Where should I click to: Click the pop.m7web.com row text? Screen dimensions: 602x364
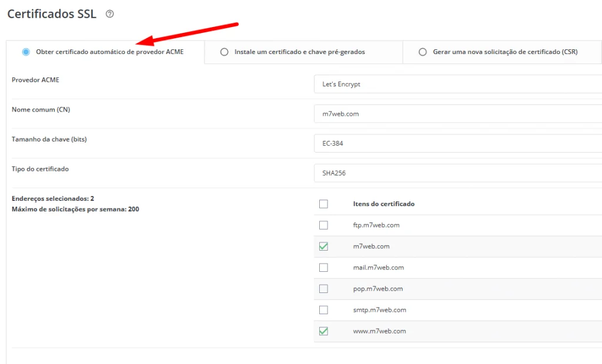378,288
